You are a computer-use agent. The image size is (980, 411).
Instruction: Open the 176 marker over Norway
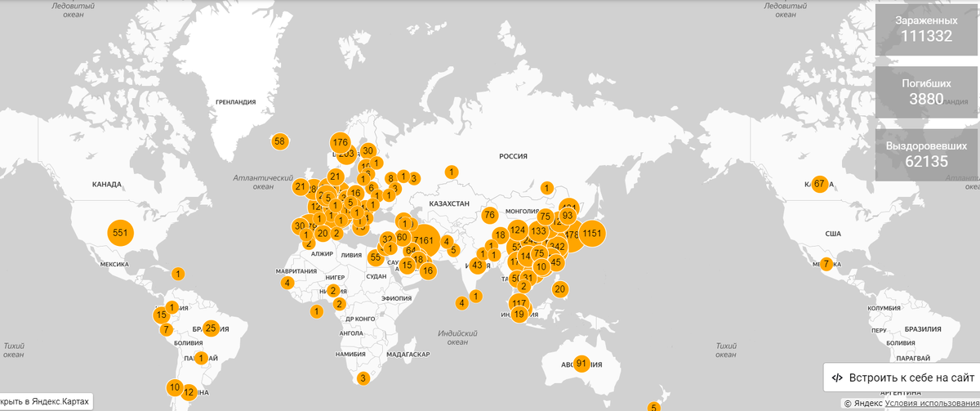coord(341,143)
